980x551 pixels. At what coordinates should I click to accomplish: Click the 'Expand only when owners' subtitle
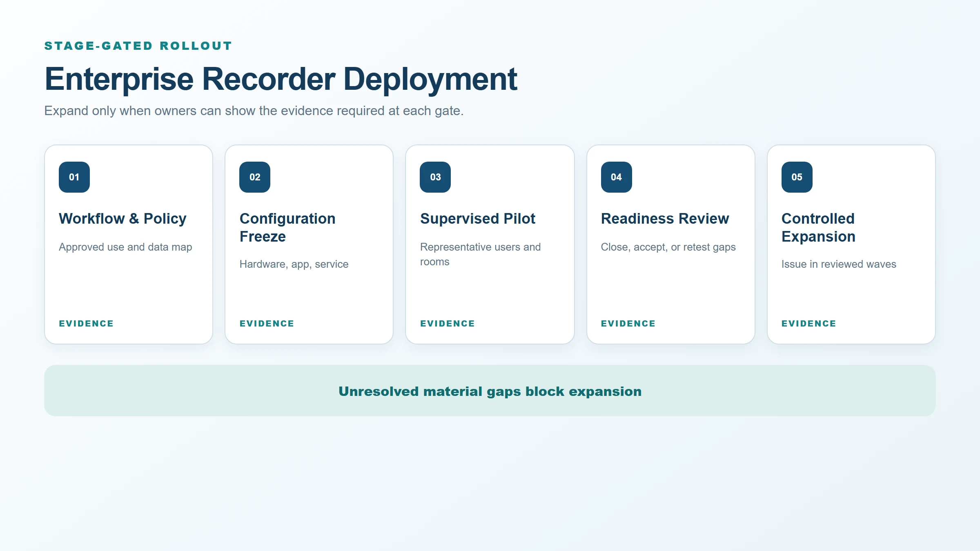pos(254,111)
